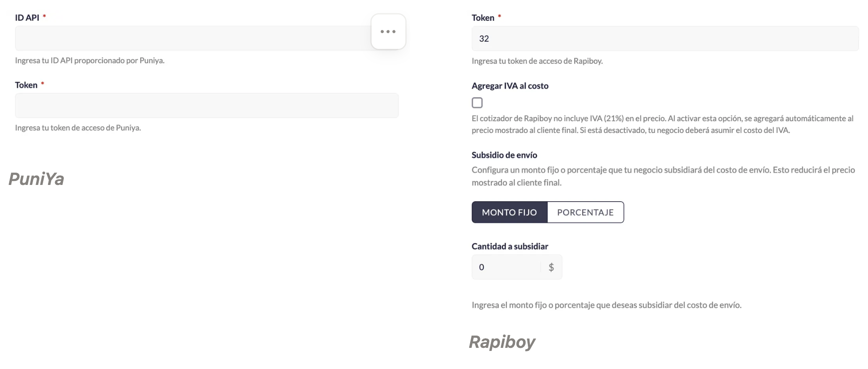Click the three-dot more options button
The height and width of the screenshot is (369, 868).
[x=388, y=32]
